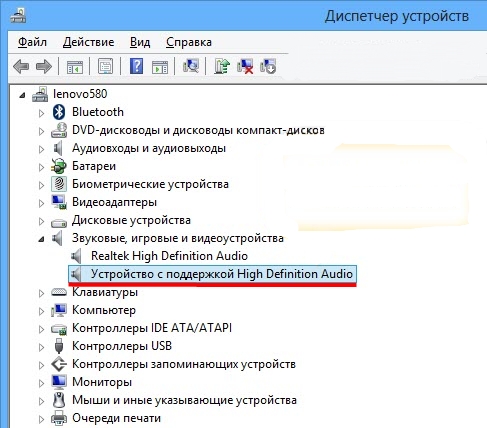Select Realtek High Definition Audio device
The height and width of the screenshot is (428, 487).
tap(169, 256)
